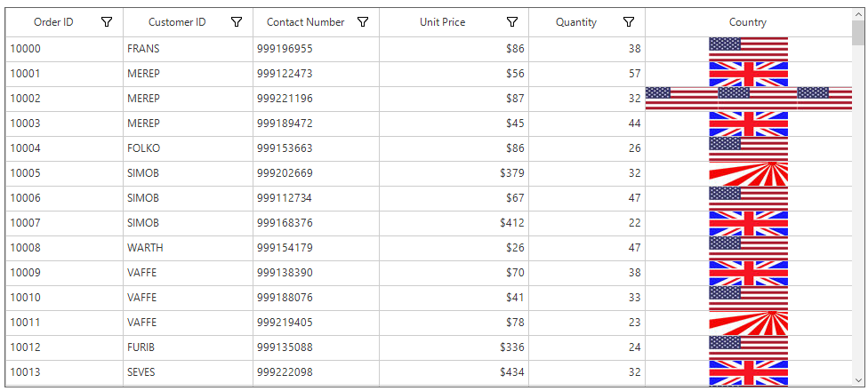Screen dimensions: 868x391
Task: Select the red sunburst flag in row 10005
Action: (749, 173)
